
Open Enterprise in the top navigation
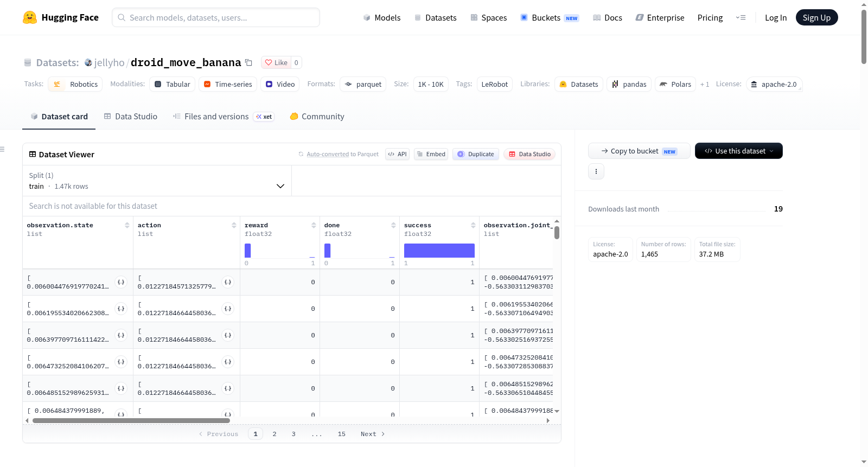[660, 18]
